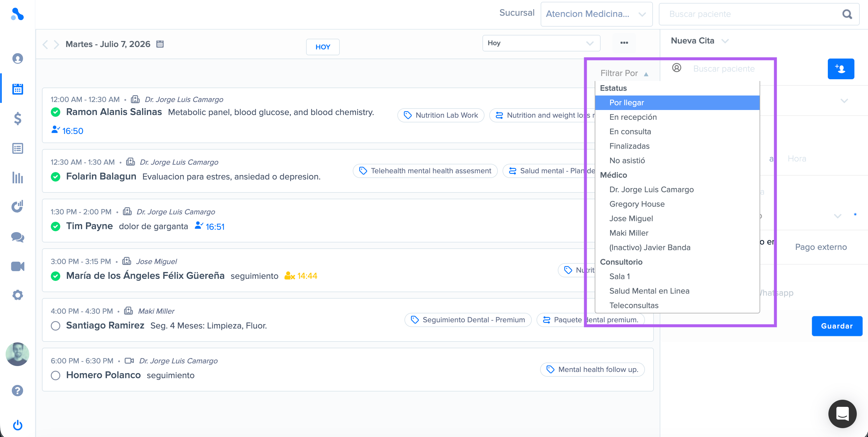Click the Guardar button
Viewport: 868px width, 437px height.
click(837, 326)
